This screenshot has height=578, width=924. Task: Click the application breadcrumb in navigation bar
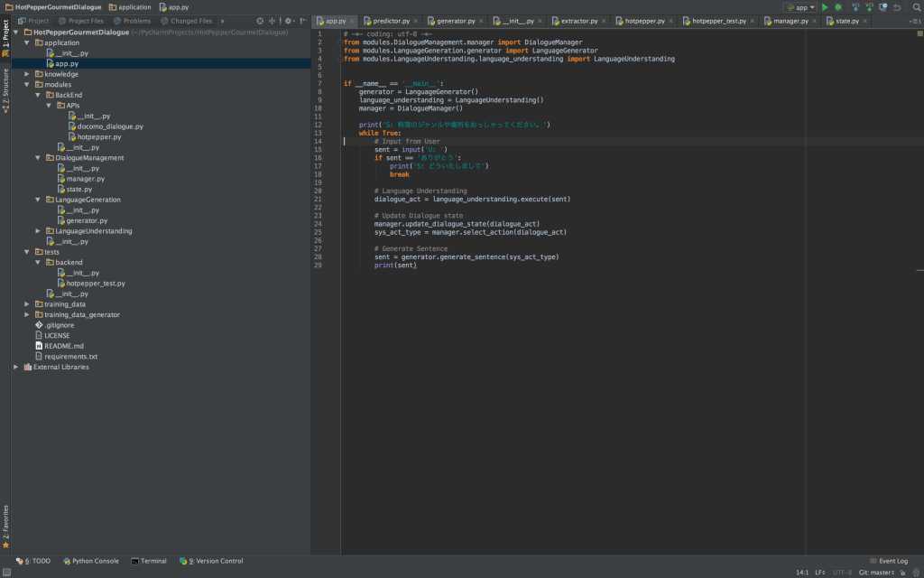click(130, 7)
